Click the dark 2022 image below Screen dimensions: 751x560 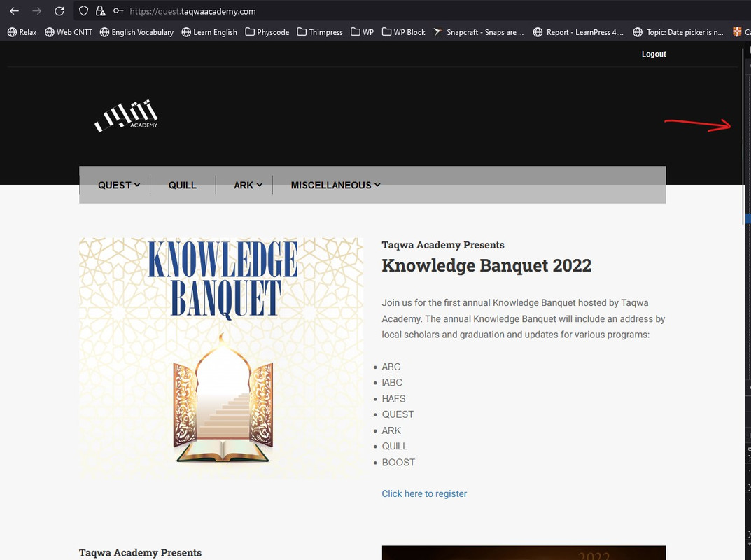[x=524, y=552]
